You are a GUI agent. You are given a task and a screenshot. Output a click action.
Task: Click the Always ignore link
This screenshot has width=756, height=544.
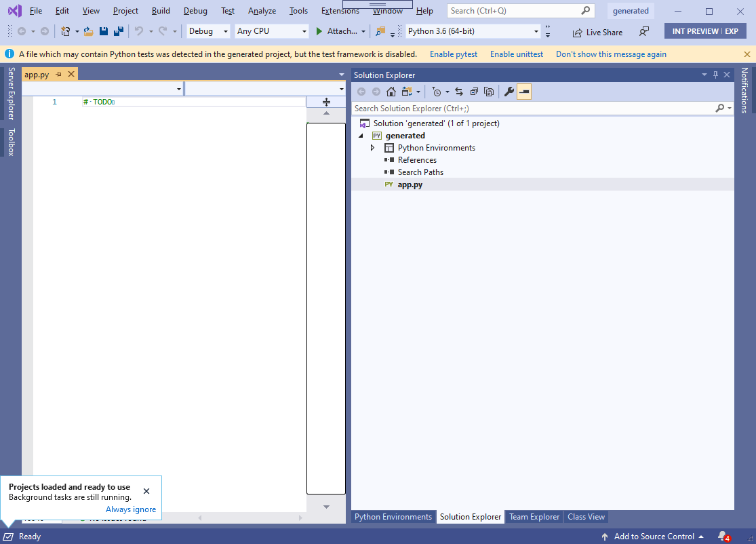(x=131, y=509)
